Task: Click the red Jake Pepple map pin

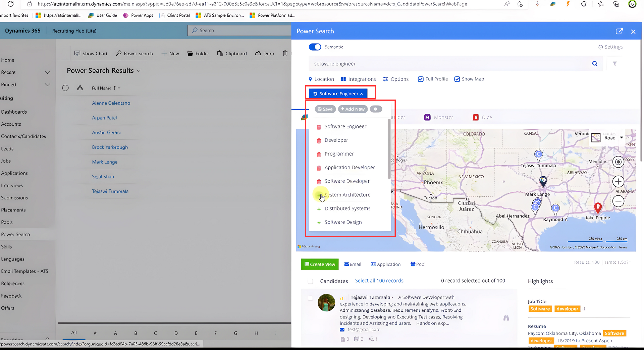Action: (x=598, y=208)
